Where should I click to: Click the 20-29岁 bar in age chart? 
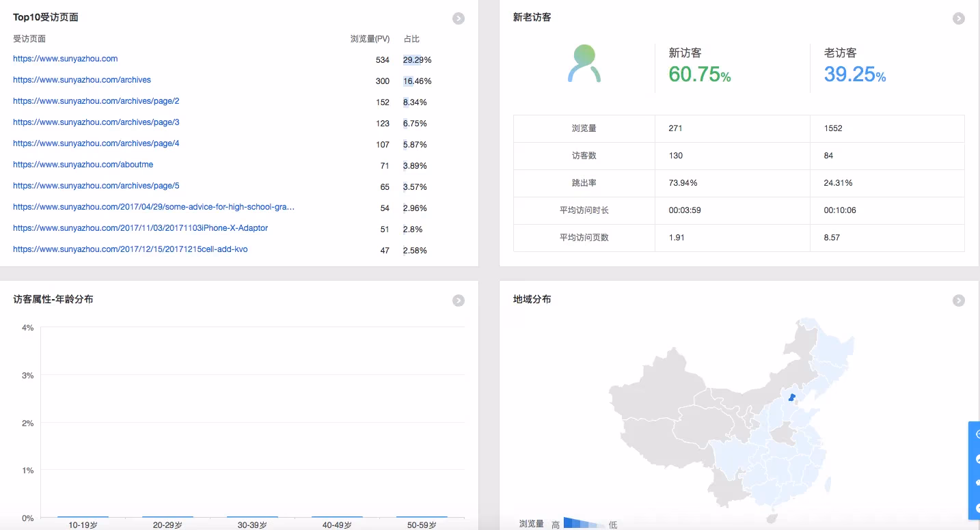pyautogui.click(x=167, y=516)
